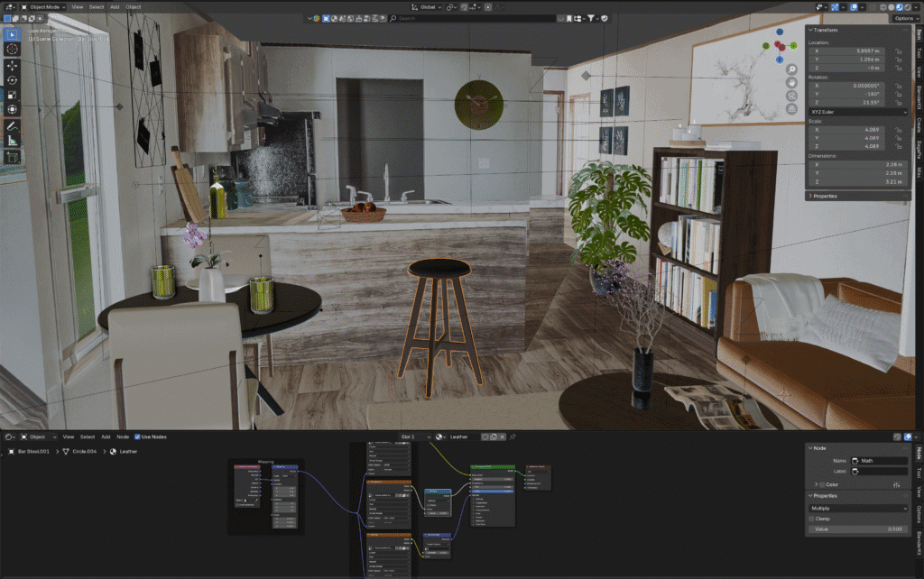Click the filter funnel icon in header
924x579 pixels.
coord(592,18)
